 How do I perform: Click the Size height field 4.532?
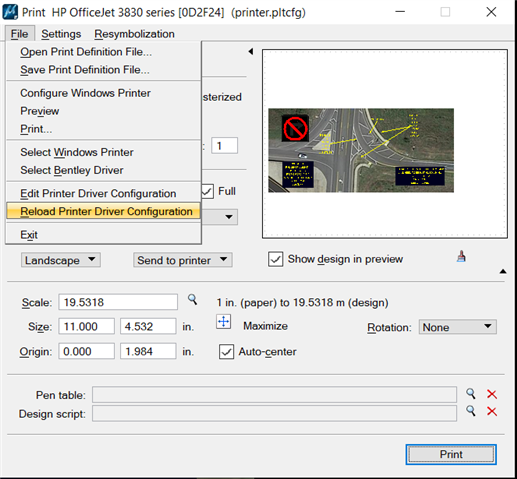point(148,326)
